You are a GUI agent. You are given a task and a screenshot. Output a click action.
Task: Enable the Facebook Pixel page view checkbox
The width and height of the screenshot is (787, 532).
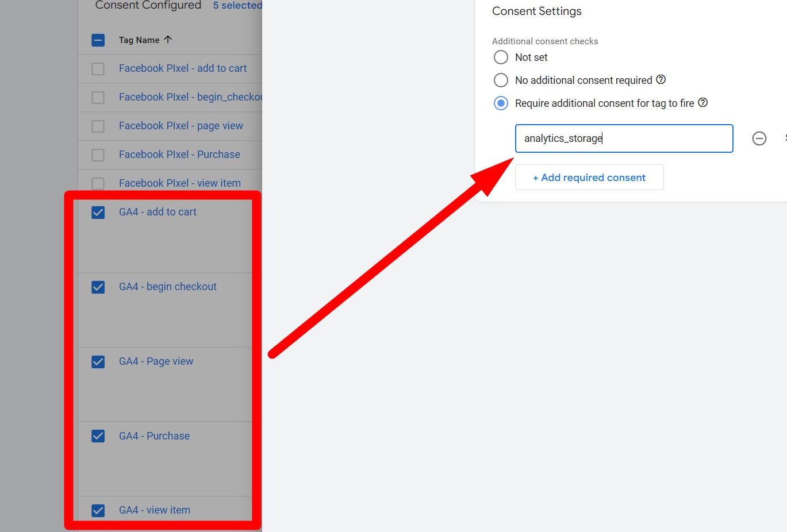(x=98, y=126)
